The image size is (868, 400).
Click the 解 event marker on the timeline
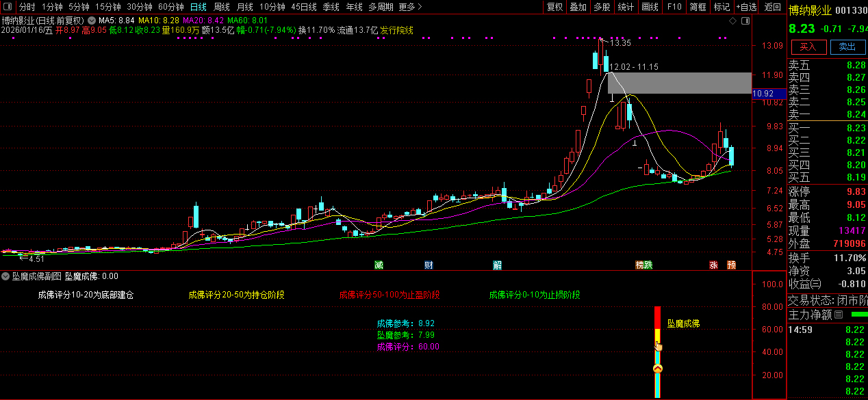497,265
